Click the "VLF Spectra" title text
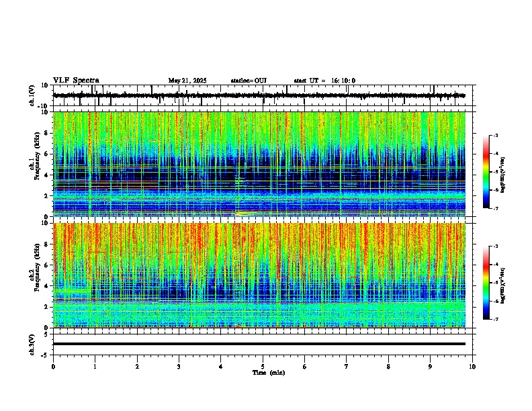Viewport: 532px width, 411px height. [76, 81]
